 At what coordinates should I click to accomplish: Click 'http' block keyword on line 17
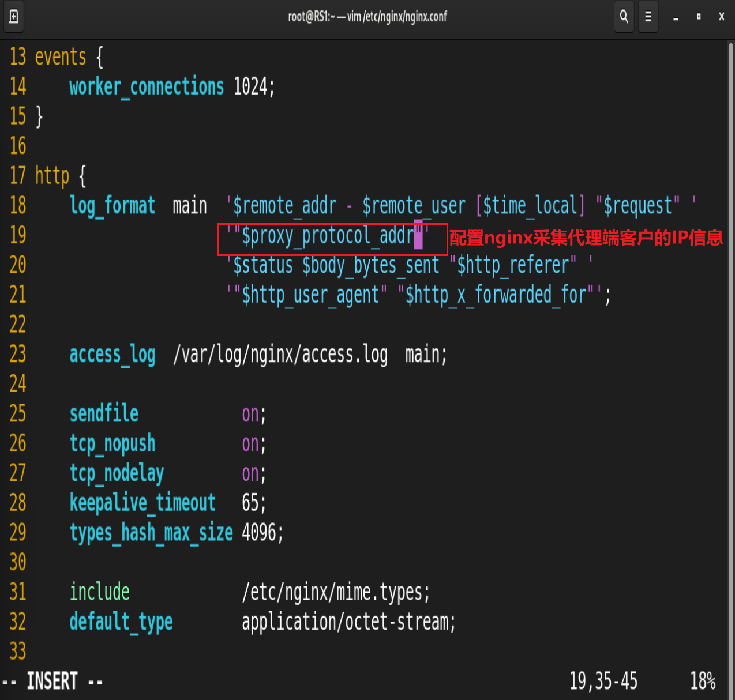52,176
